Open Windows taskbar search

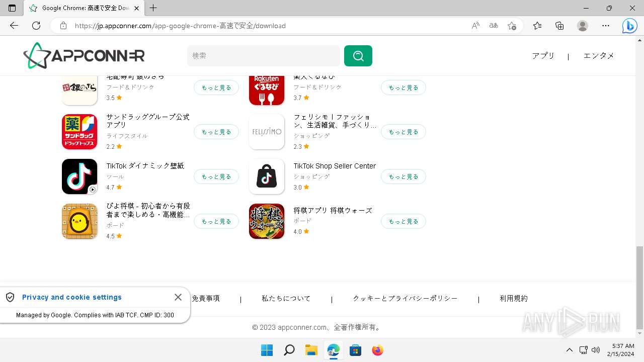tap(289, 350)
